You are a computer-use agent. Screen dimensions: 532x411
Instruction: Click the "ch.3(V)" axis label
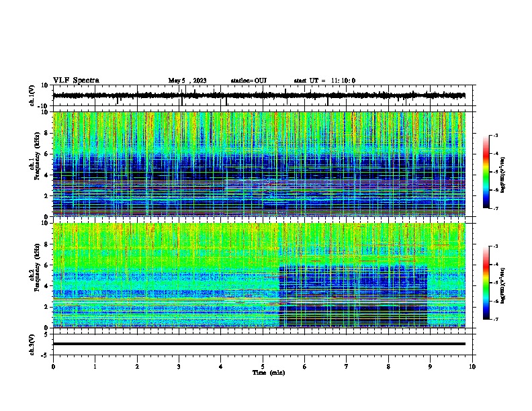click(x=32, y=345)
